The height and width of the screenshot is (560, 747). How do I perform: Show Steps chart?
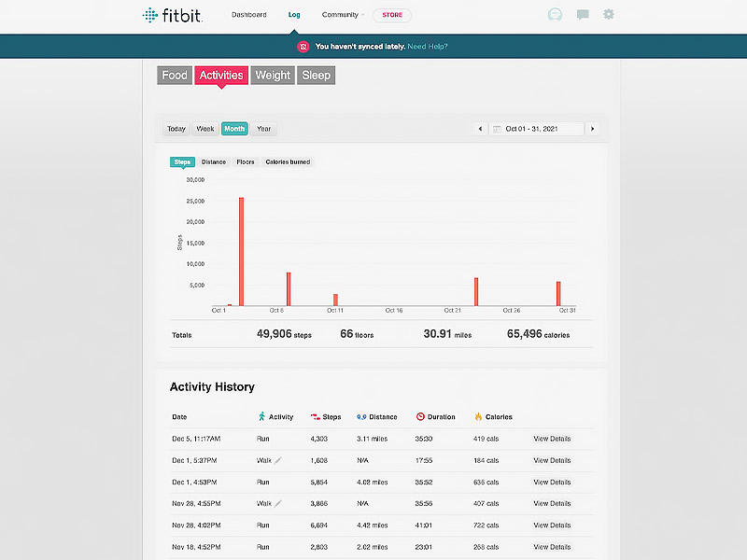click(x=182, y=161)
